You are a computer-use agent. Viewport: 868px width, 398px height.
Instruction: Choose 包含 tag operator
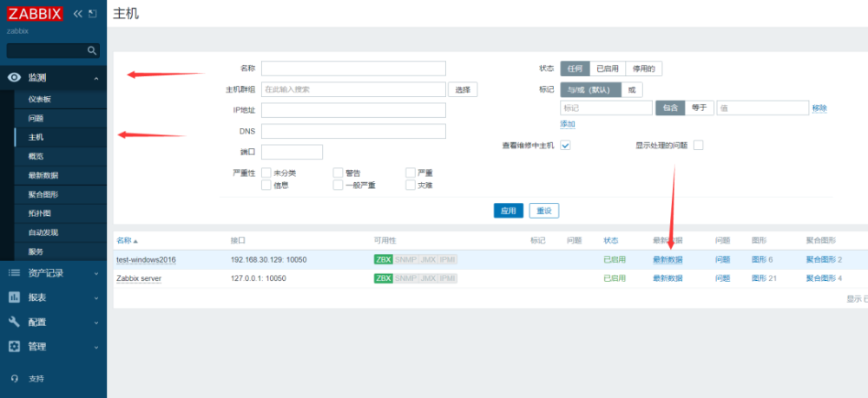[670, 108]
